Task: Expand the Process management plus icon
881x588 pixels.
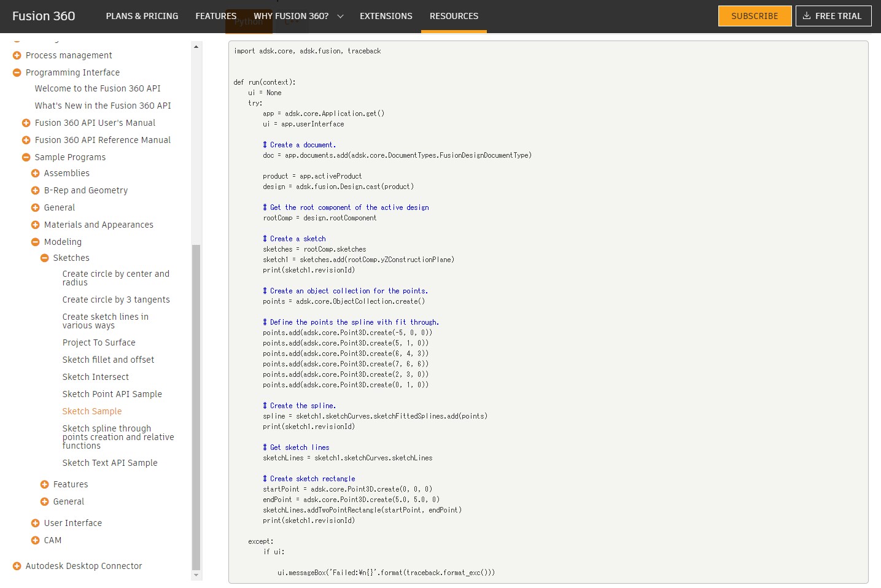Action: click(17, 55)
